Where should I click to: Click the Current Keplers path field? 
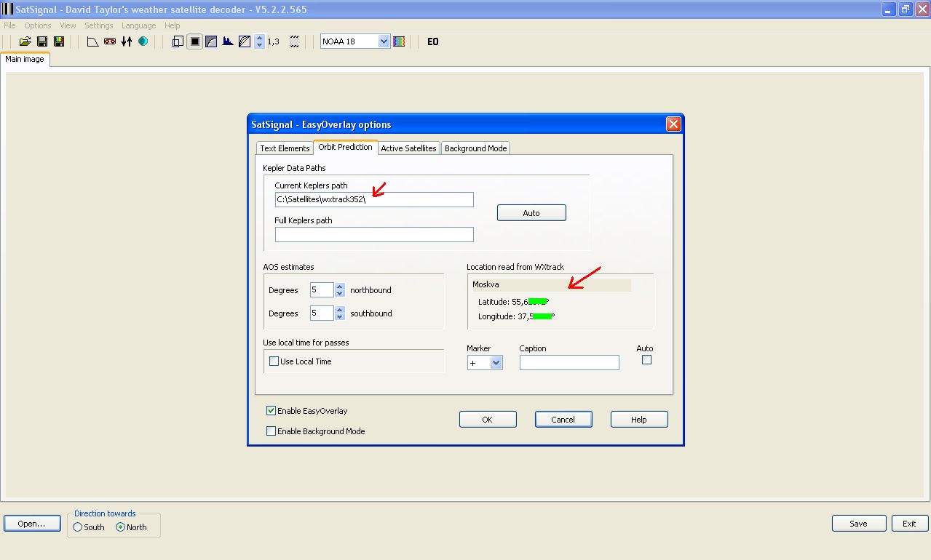point(374,199)
